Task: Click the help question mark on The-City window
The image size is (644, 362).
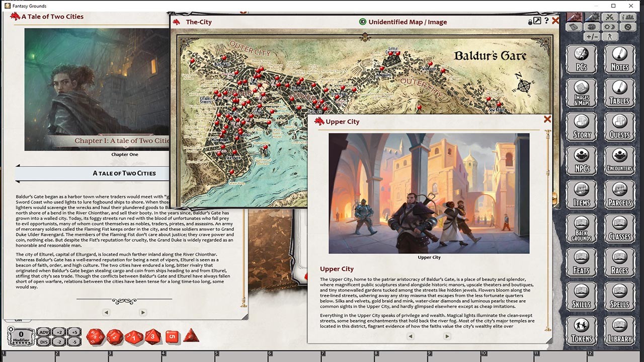Action: (546, 21)
